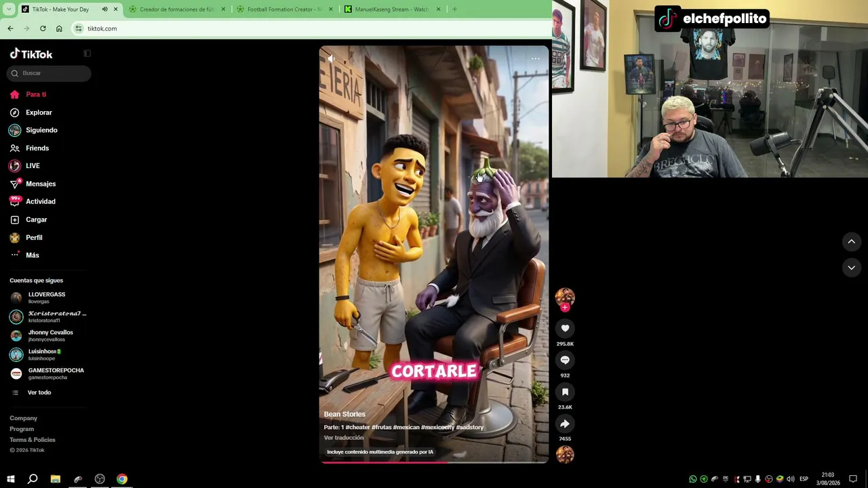Click the TikTok logo
The image size is (868, 488).
(x=31, y=54)
